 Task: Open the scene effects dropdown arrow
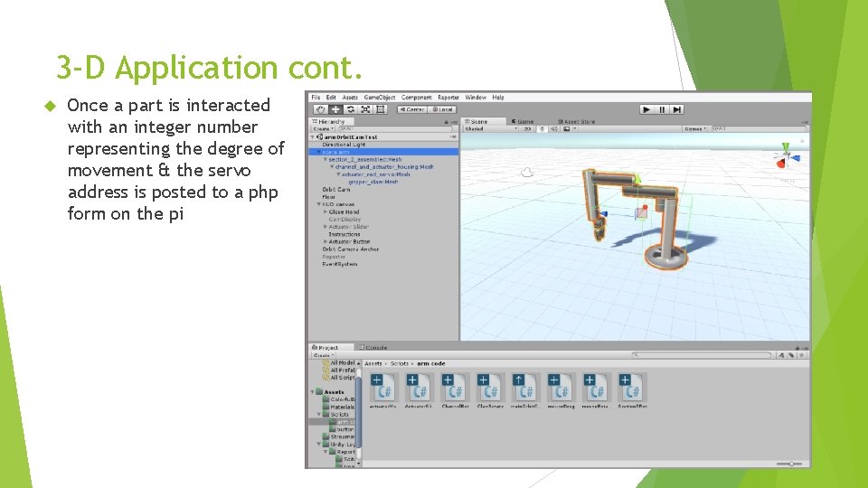coord(575,129)
